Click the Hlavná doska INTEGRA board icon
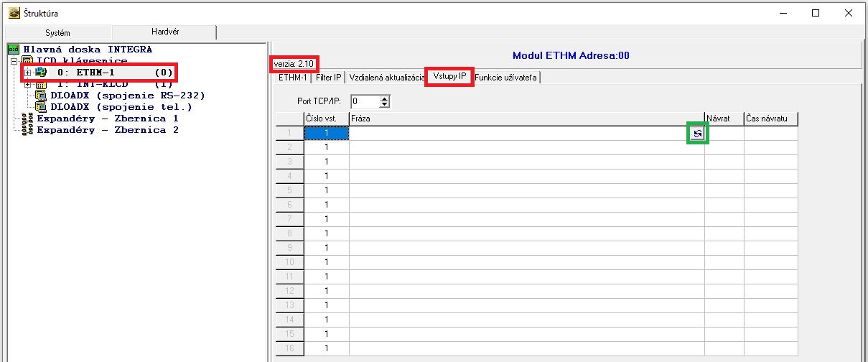 pyautogui.click(x=12, y=49)
